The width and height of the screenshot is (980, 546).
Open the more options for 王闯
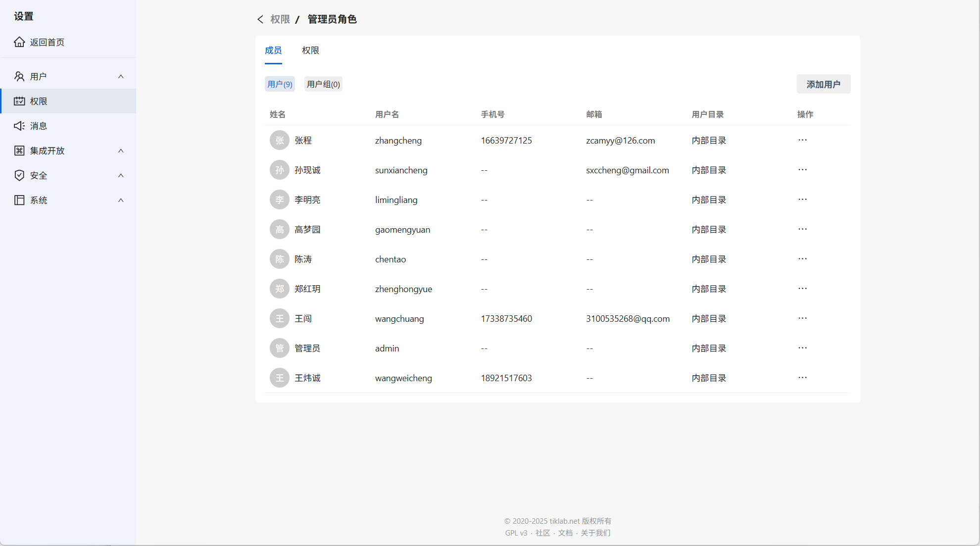(x=802, y=318)
